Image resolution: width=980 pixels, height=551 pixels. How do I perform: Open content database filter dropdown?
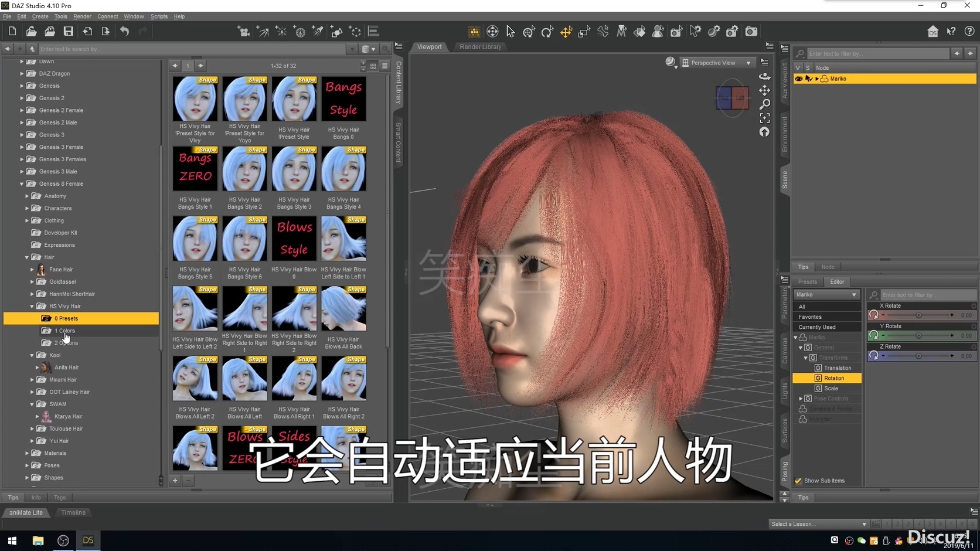coord(368,49)
